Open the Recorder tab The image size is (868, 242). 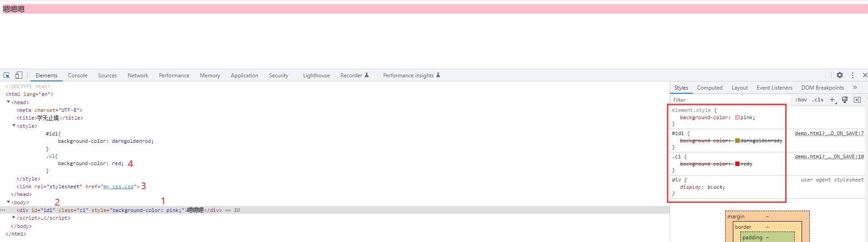pos(354,76)
